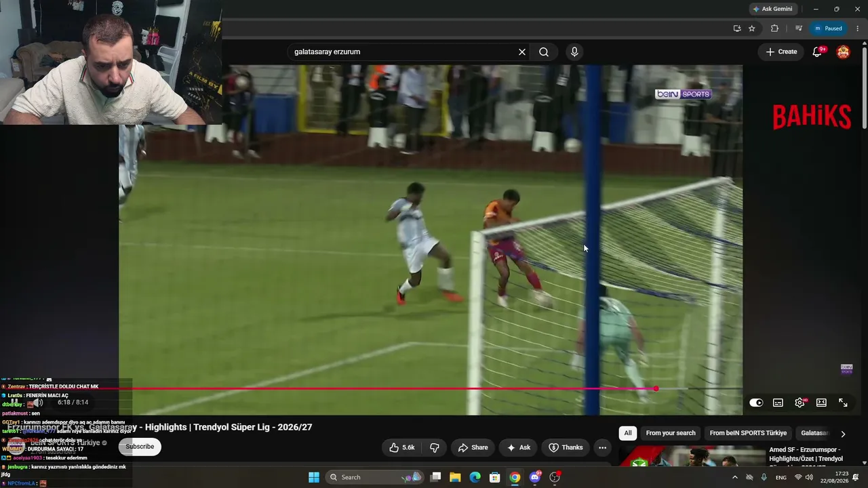This screenshot has width=868, height=488.
Task: Open the Windows Start menu
Action: click(314, 477)
